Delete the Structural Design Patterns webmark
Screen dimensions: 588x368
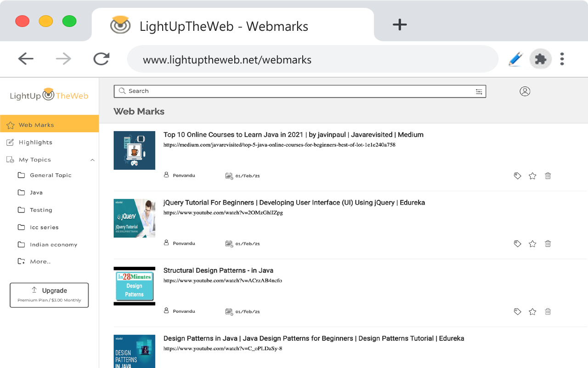(x=548, y=311)
